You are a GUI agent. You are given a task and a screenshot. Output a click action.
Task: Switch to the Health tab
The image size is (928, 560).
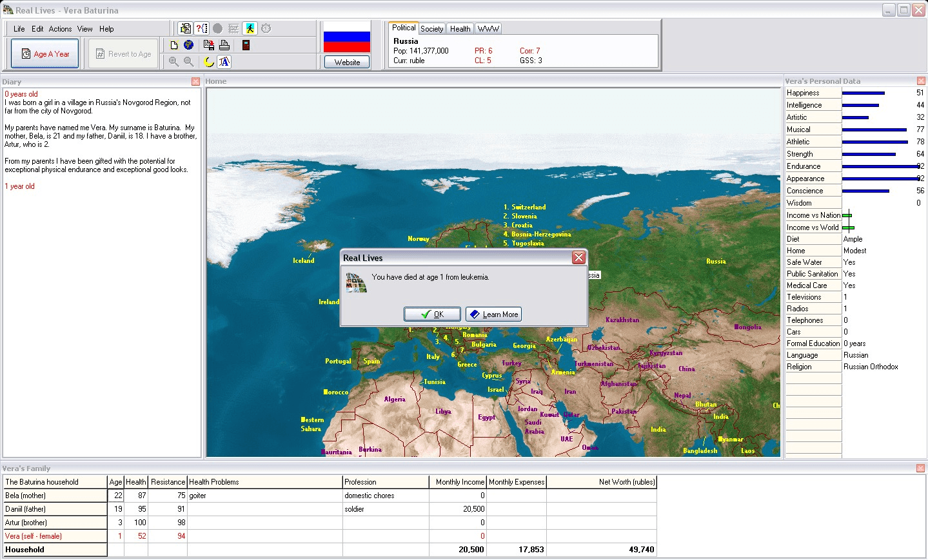(460, 29)
